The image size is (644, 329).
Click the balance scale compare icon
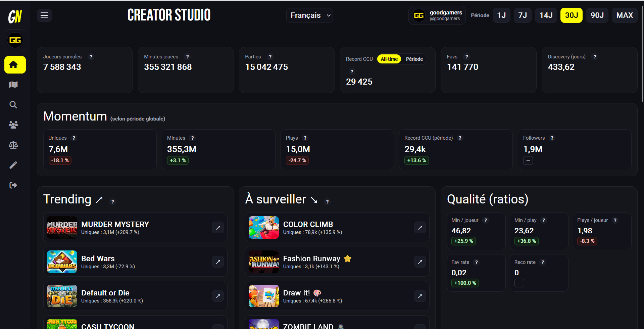[x=13, y=145]
